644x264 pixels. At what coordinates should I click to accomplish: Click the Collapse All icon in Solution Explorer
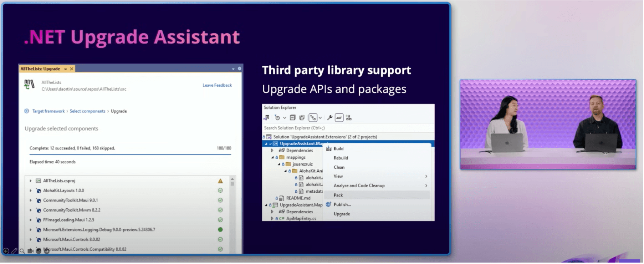pyautogui.click(x=293, y=118)
